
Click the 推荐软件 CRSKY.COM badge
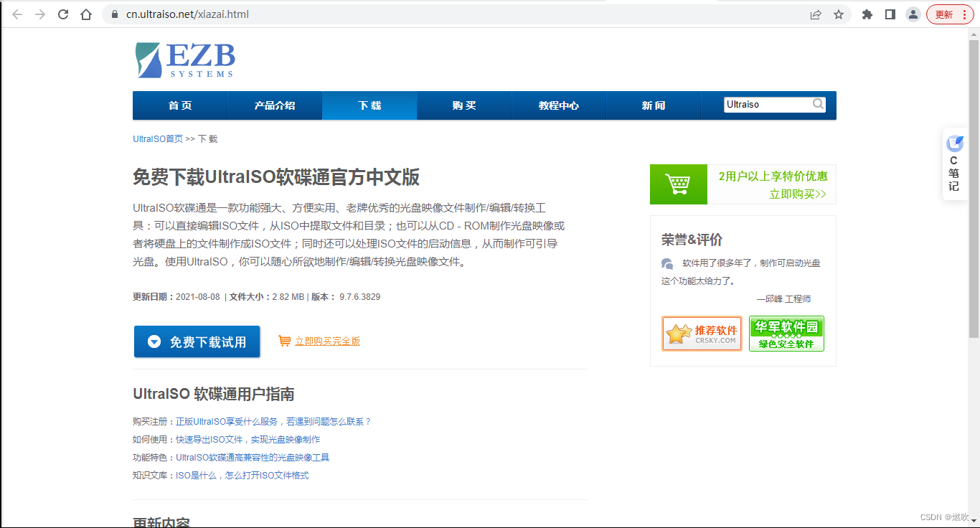[x=702, y=333]
